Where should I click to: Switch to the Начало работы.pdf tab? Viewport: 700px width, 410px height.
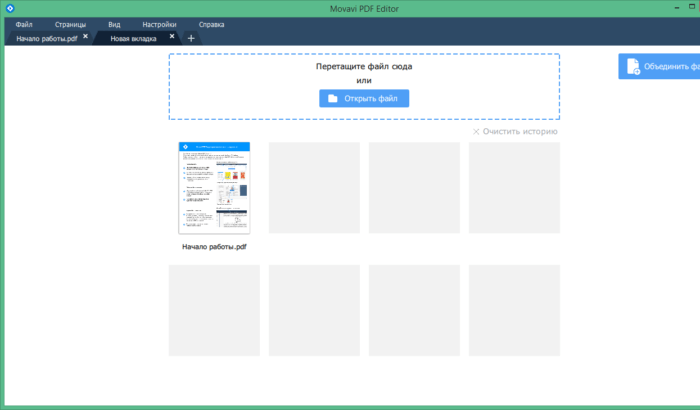click(46, 38)
